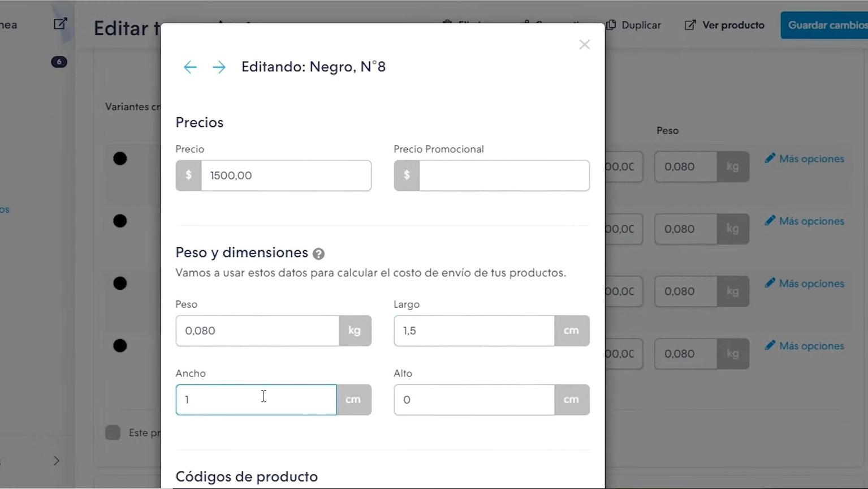Save with the Guardar cambios button
868x489 pixels.
(x=824, y=25)
